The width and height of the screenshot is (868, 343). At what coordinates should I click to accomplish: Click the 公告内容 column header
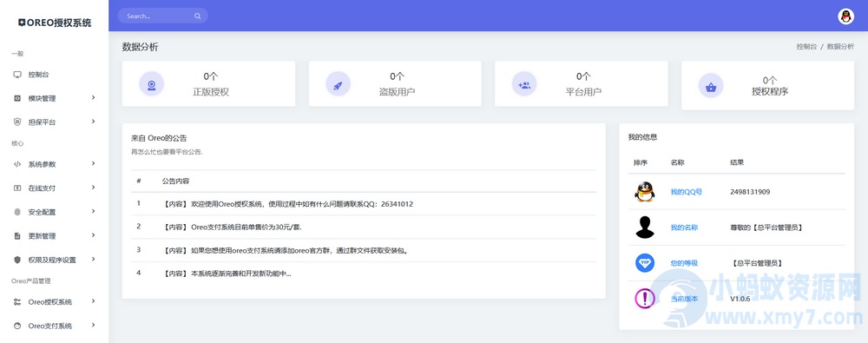175,181
